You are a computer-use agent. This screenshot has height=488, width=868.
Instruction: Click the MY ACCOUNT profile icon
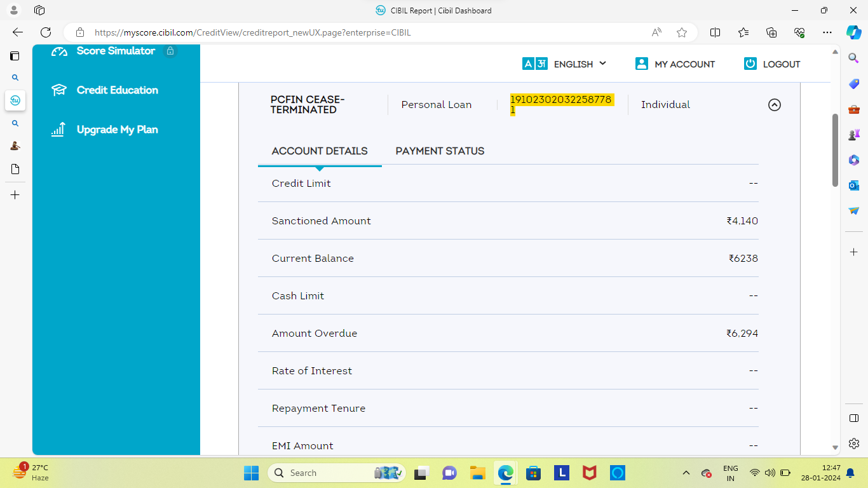[x=642, y=64]
